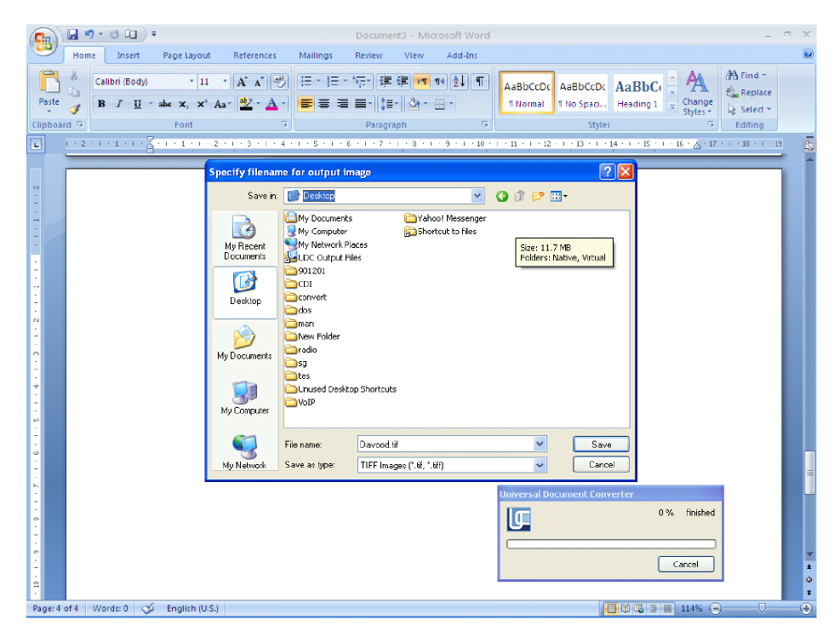The image size is (840, 643).
Task: Open the Views menu dropdown in dialog
Action: click(559, 196)
